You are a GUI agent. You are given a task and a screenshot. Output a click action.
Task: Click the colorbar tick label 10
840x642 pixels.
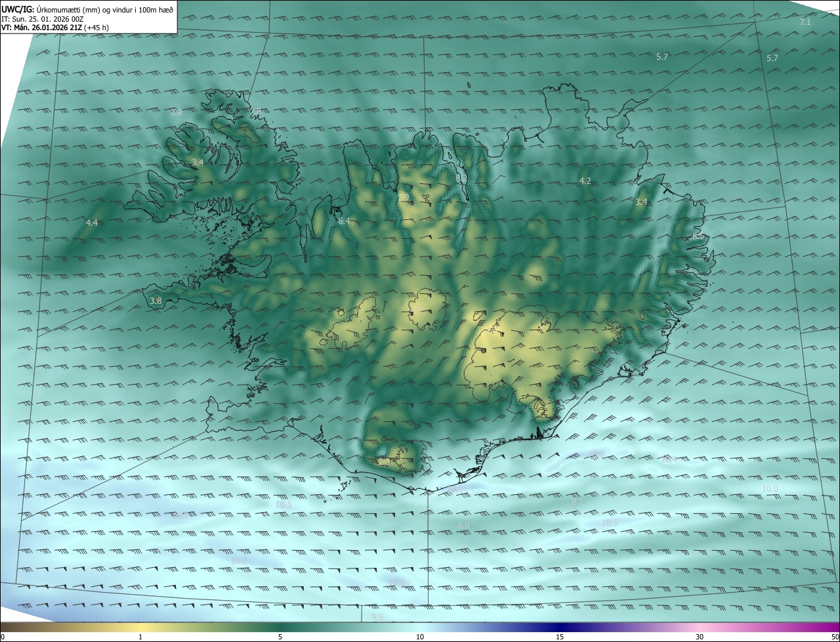coord(420,637)
